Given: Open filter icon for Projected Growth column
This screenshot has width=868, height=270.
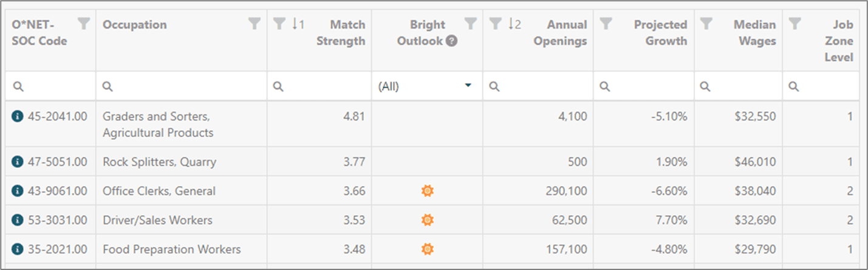Looking at the screenshot, I should tap(606, 24).
